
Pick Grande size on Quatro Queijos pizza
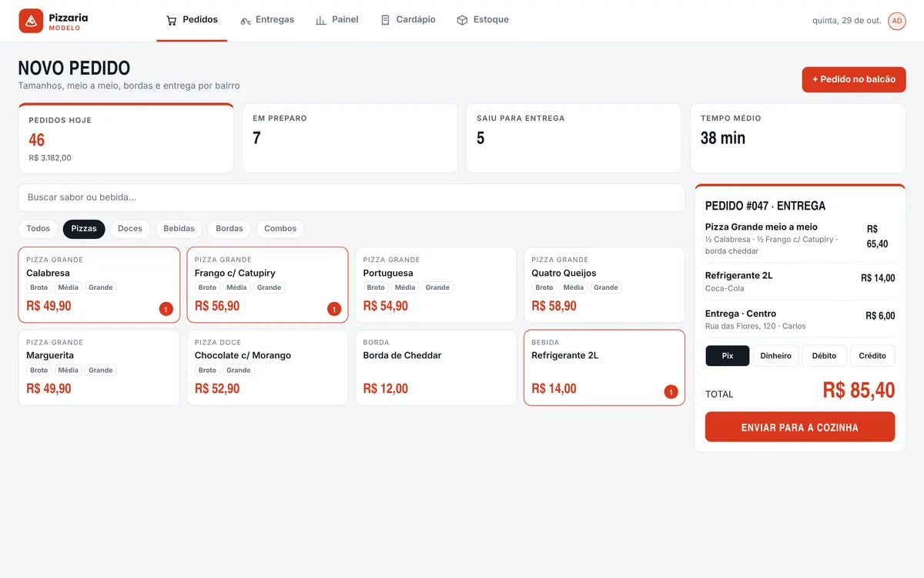606,287
